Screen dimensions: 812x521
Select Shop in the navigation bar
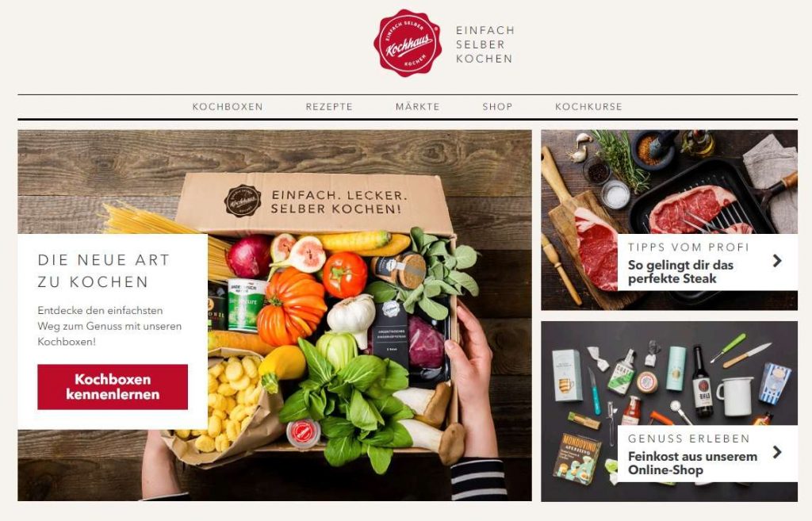pyautogui.click(x=497, y=107)
